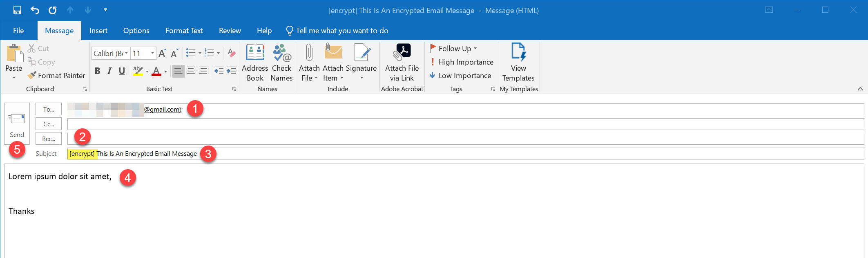This screenshot has width=868, height=258.
Task: Apply the red font color swatch
Action: tap(156, 71)
